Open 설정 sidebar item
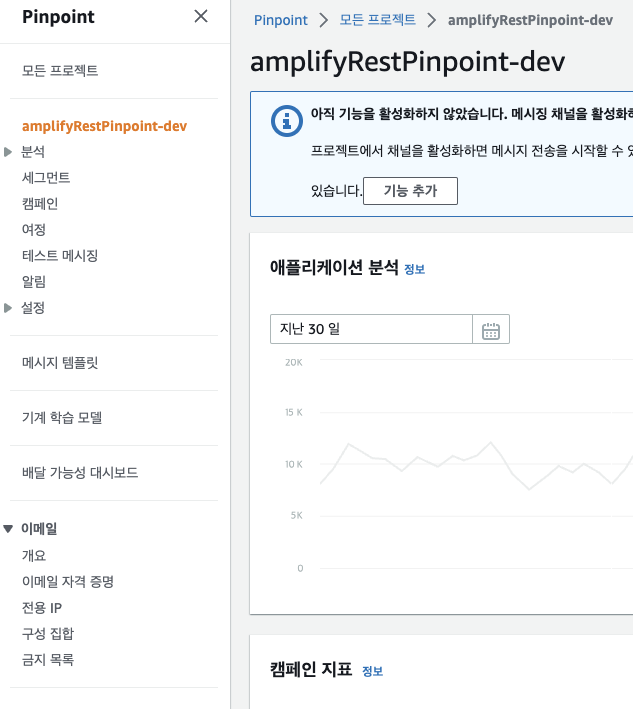633x709 pixels. [x=33, y=308]
